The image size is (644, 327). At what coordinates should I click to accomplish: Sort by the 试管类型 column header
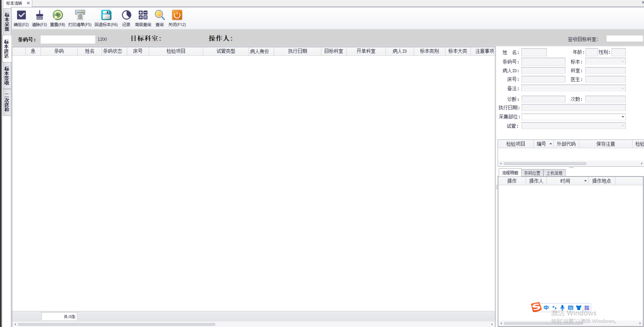(226, 51)
